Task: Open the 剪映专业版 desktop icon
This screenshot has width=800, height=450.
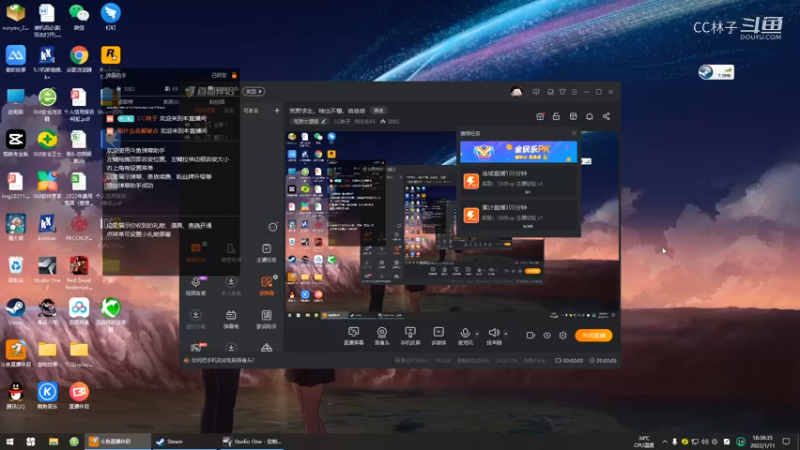Action: pos(15,143)
